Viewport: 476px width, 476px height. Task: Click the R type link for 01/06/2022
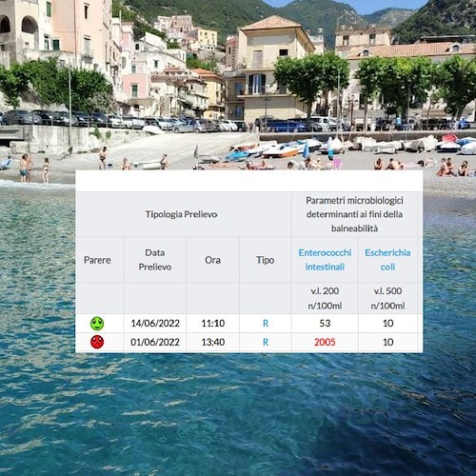tap(266, 342)
